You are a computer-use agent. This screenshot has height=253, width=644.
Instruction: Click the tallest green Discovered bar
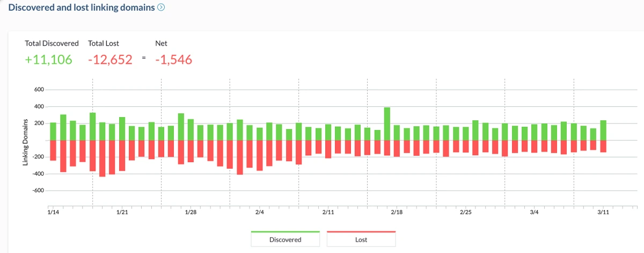pyautogui.click(x=387, y=124)
